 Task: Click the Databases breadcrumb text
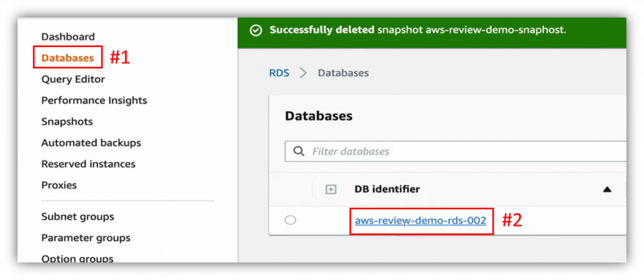coord(343,73)
